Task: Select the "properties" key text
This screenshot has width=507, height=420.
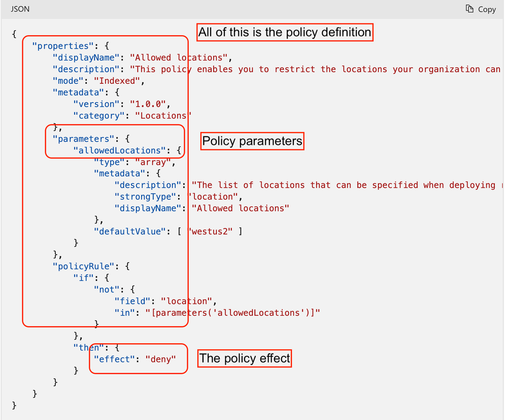Action: pyautogui.click(x=63, y=46)
